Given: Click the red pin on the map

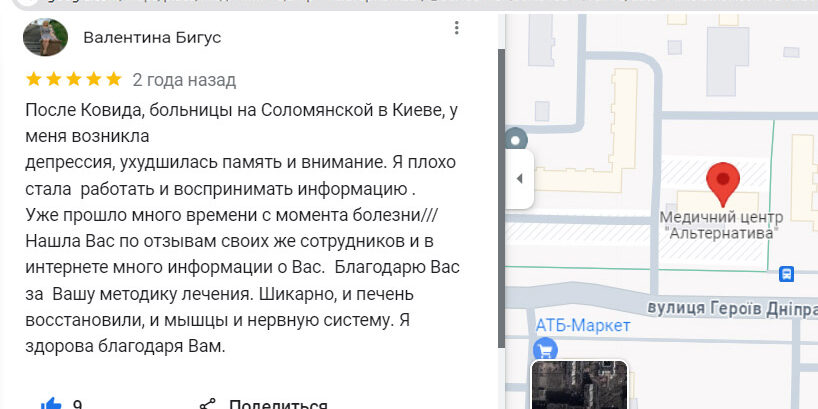Looking at the screenshot, I should pyautogui.click(x=722, y=184).
